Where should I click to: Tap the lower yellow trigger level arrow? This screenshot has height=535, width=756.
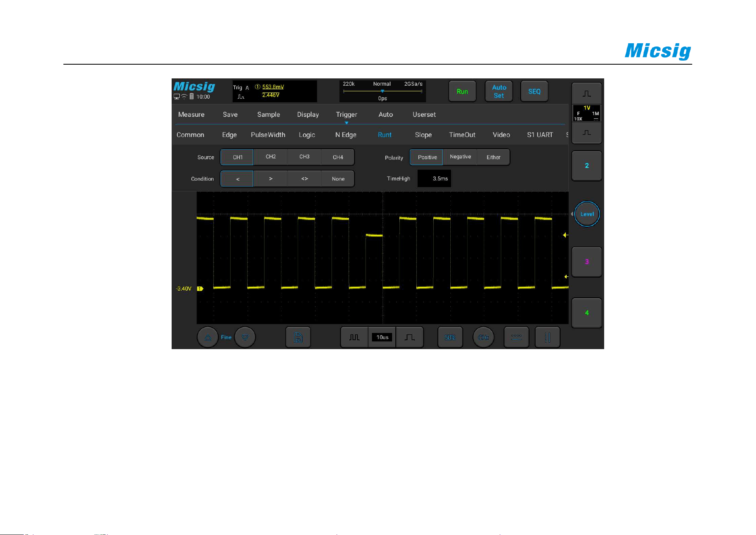coord(566,277)
